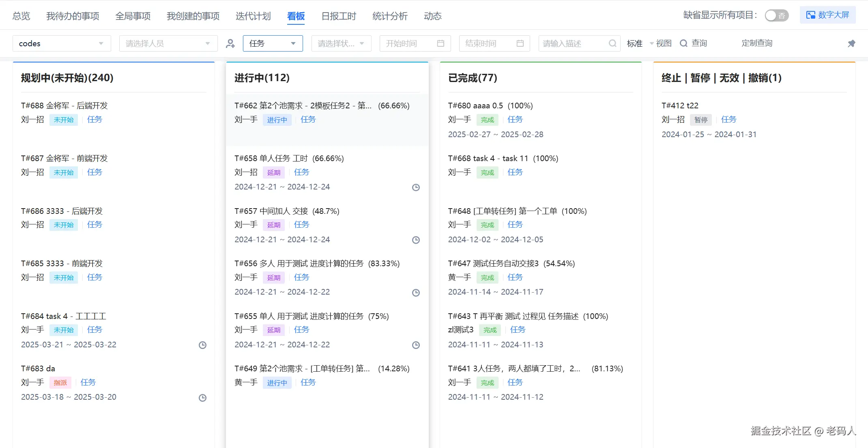Viewport: 868px width, 448px height.
Task: Click clock icon on T#684 task card
Action: click(x=202, y=345)
